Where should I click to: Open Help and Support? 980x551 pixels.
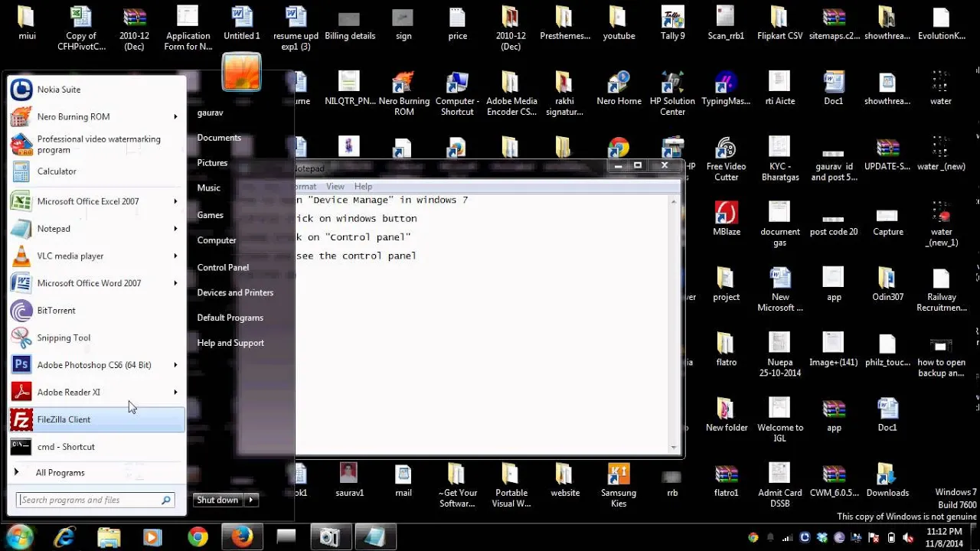[x=230, y=343]
